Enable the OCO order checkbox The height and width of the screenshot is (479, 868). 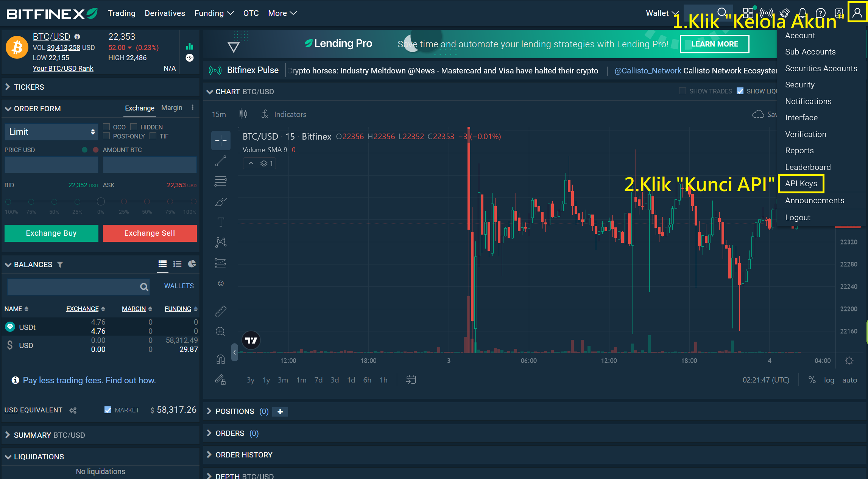click(107, 127)
